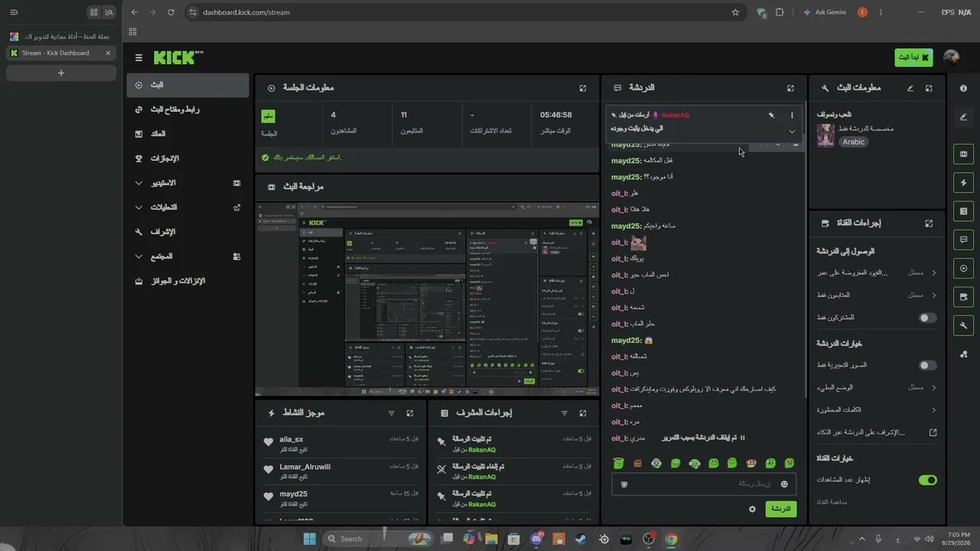Click the stream category thumbnail image
This screenshot has height=551, width=980.
pos(825,135)
